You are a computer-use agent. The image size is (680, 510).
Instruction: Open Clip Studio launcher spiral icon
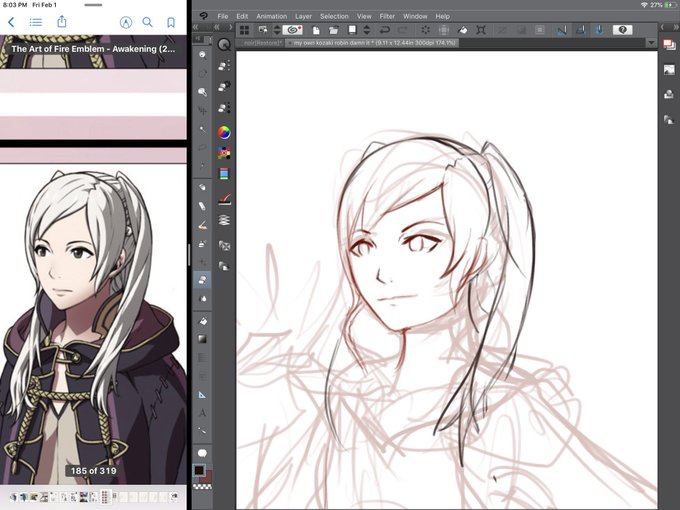coord(293,30)
